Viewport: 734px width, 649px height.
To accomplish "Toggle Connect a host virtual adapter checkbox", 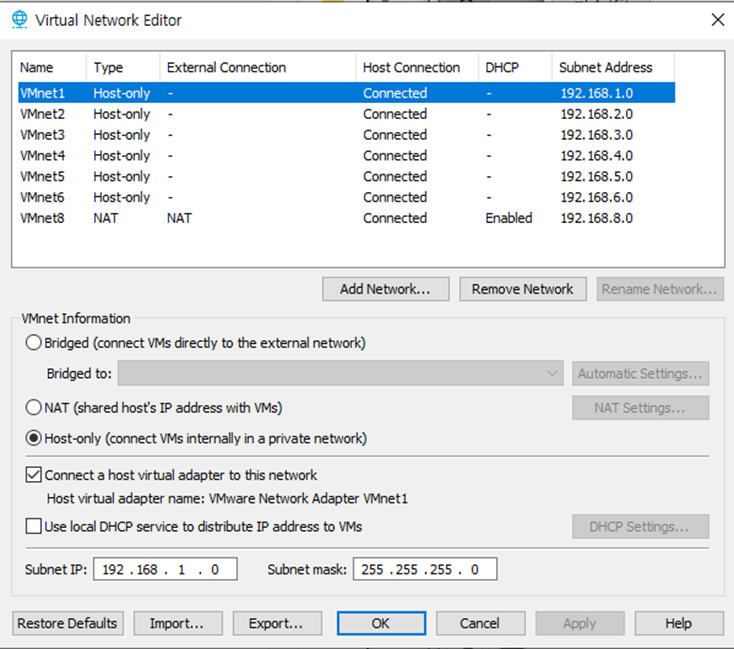I will [34, 475].
